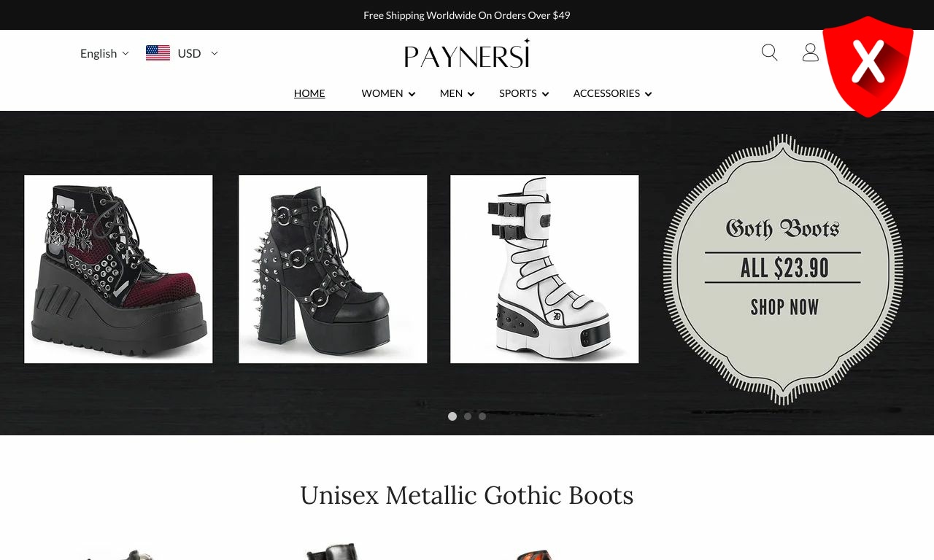Select the second carousel slide dot
Screen dimensions: 934x560
468,416
